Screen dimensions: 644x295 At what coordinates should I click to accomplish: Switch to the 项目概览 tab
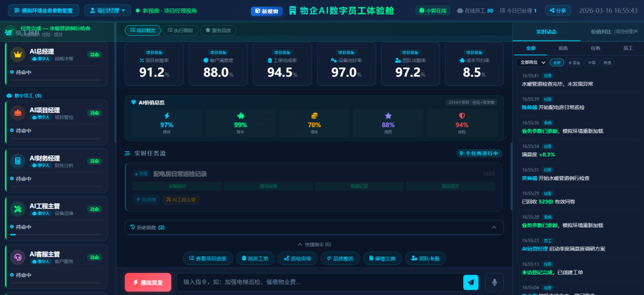click(x=143, y=30)
